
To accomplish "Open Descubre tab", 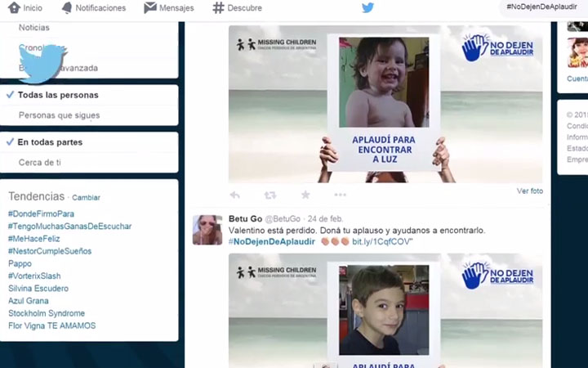I will [x=238, y=7].
